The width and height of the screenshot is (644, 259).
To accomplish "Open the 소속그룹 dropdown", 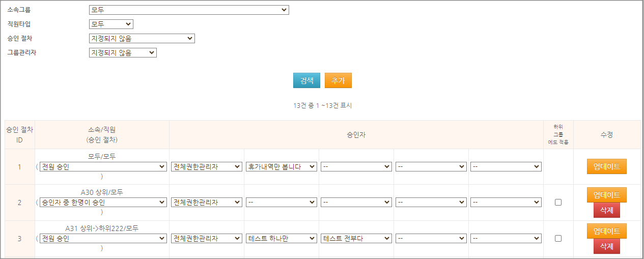I will 188,10.
